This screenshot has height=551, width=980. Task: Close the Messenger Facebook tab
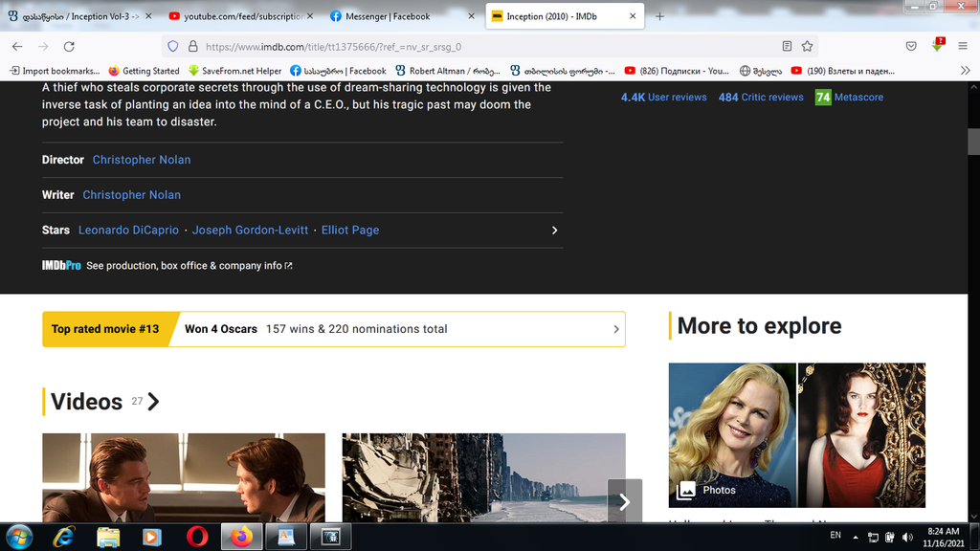471,16
